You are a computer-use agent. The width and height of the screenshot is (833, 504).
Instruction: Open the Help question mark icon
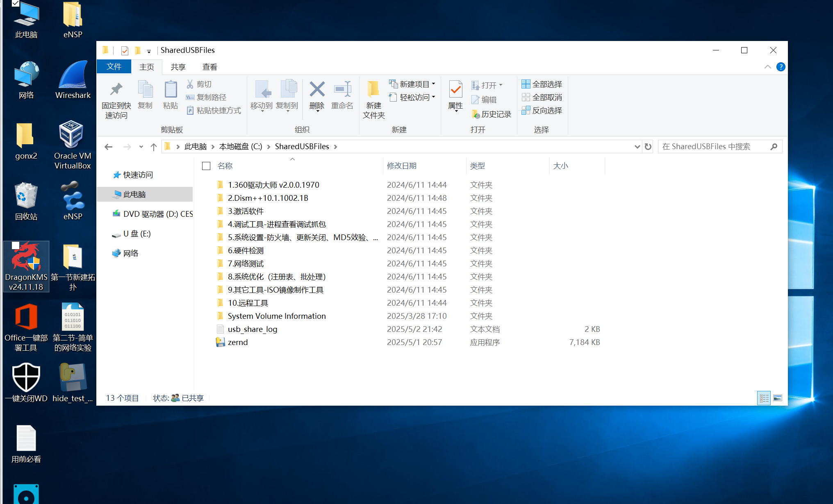781,67
